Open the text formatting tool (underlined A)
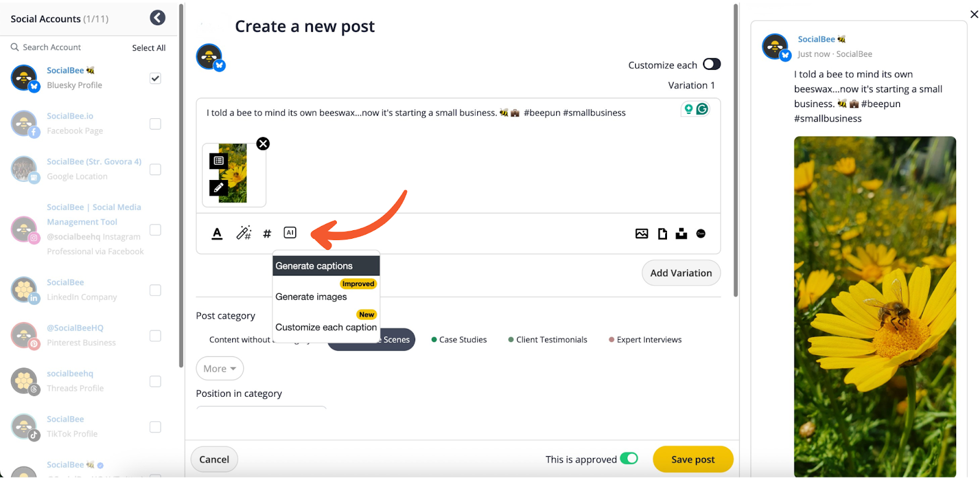 pos(217,233)
